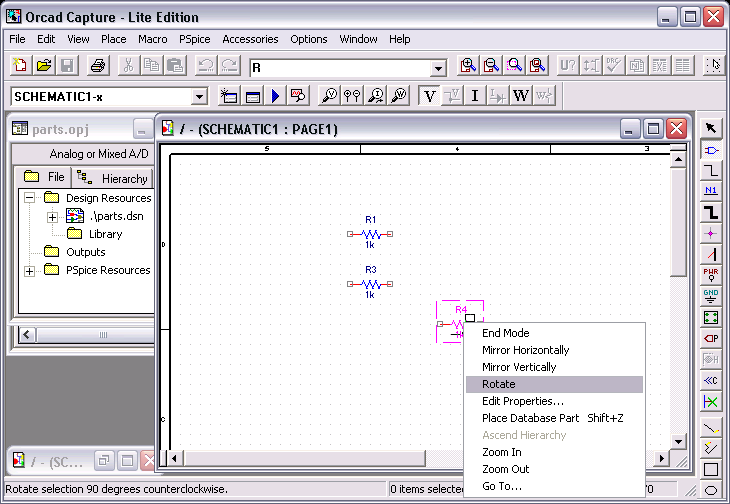Click the Redo toolbar icon
The image size is (730, 504).
(x=229, y=66)
